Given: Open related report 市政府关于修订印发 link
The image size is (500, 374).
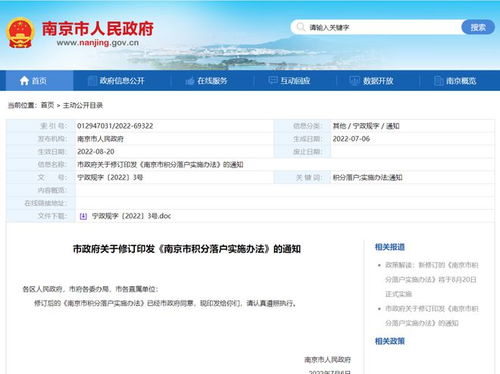Looking at the screenshot, I should [x=432, y=316].
